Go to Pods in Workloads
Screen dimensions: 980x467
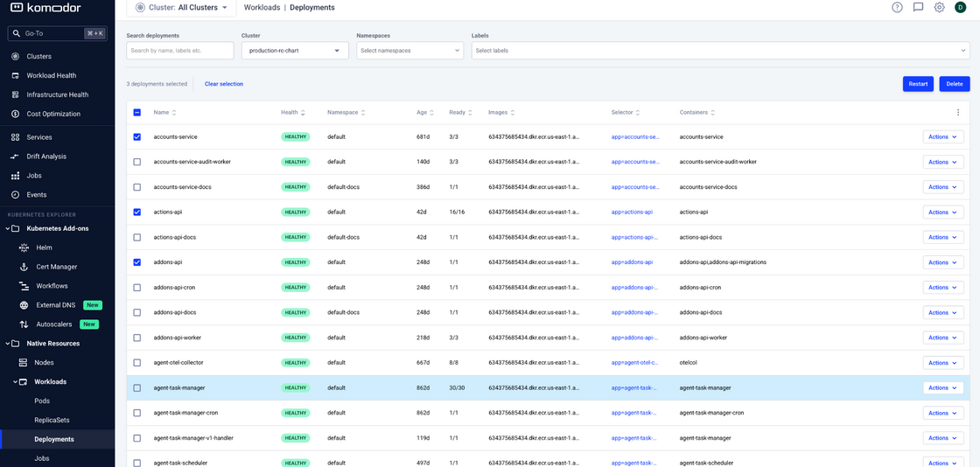tap(42, 401)
